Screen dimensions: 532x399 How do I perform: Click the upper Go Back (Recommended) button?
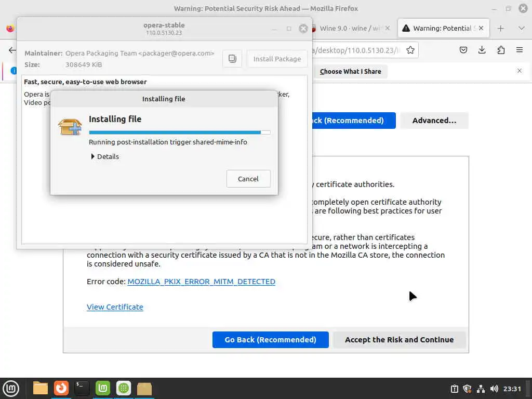coord(353,121)
